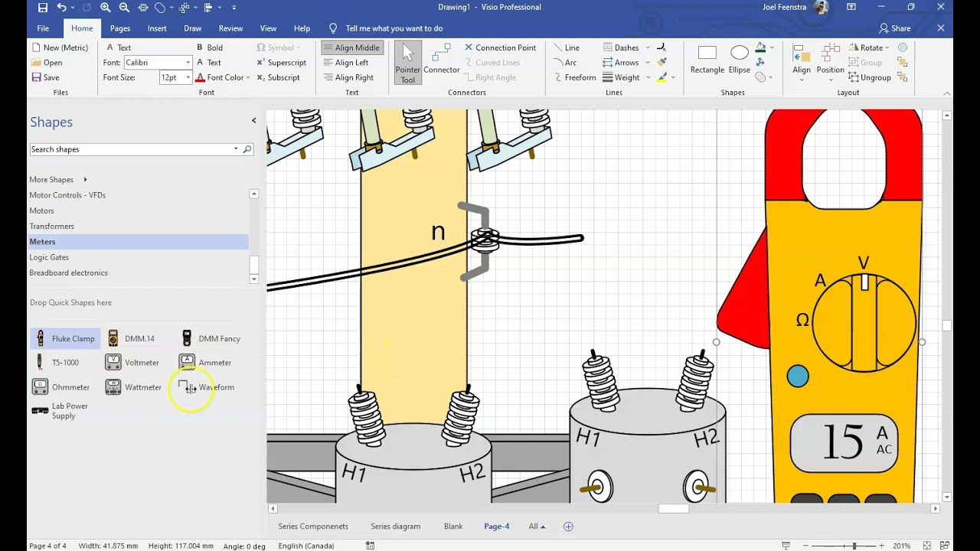980x551 pixels.
Task: Open the File menu
Action: [x=43, y=28]
